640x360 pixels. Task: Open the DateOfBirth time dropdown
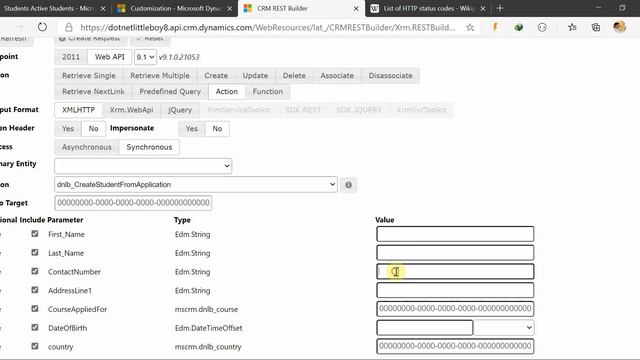[504, 328]
